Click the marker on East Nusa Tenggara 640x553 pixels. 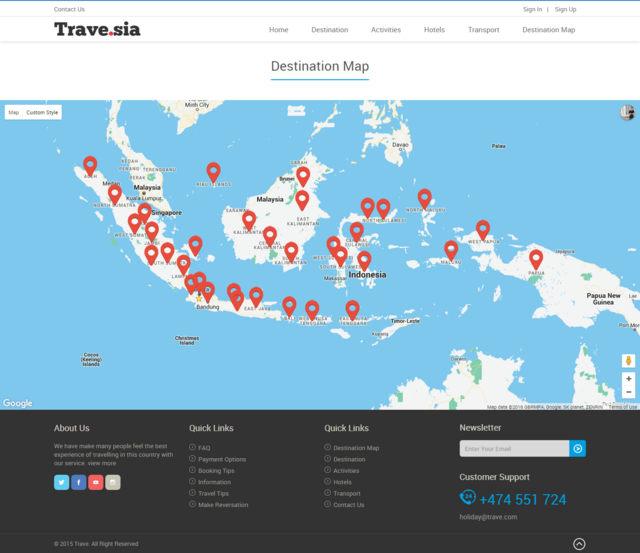[353, 310]
